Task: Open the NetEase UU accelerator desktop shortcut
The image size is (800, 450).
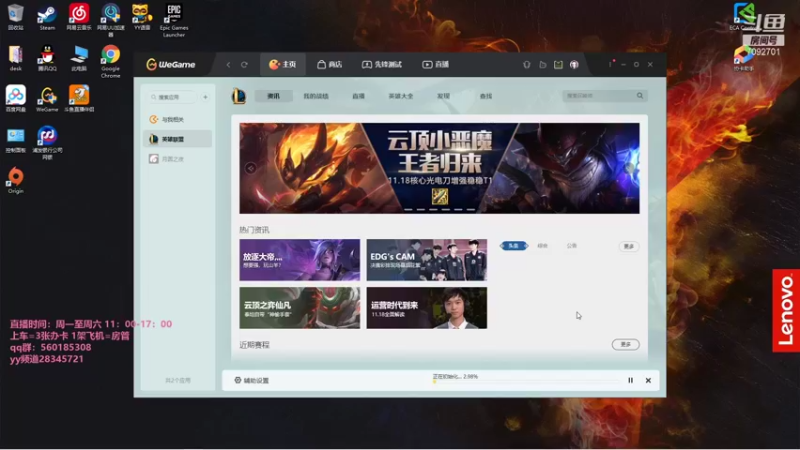Action: pos(110,19)
